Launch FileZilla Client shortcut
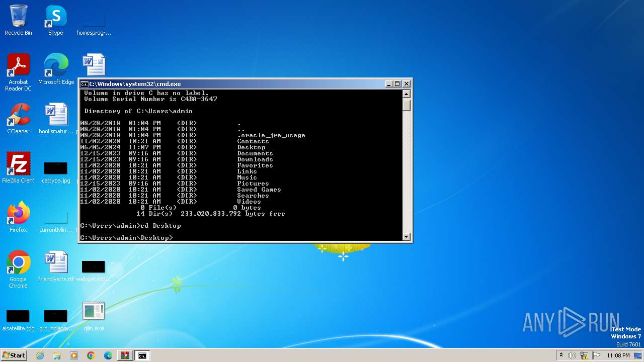 (18, 168)
